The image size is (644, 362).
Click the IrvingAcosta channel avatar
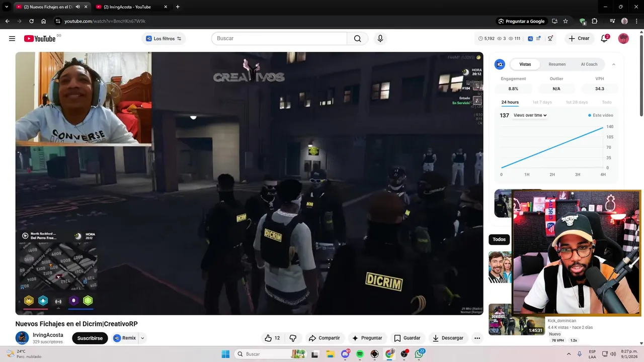tap(22, 338)
